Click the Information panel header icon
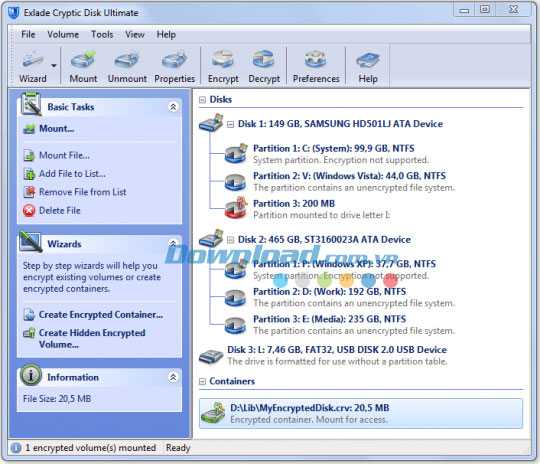 click(31, 375)
